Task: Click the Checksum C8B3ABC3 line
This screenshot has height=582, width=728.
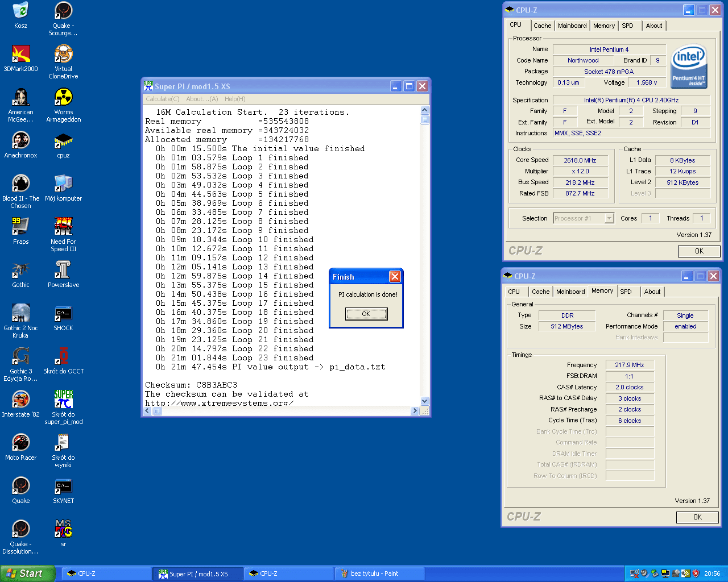Action: (191, 385)
